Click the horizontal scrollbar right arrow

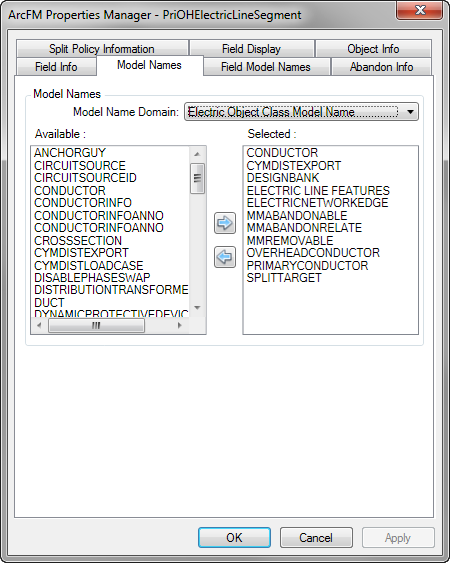coord(180,326)
